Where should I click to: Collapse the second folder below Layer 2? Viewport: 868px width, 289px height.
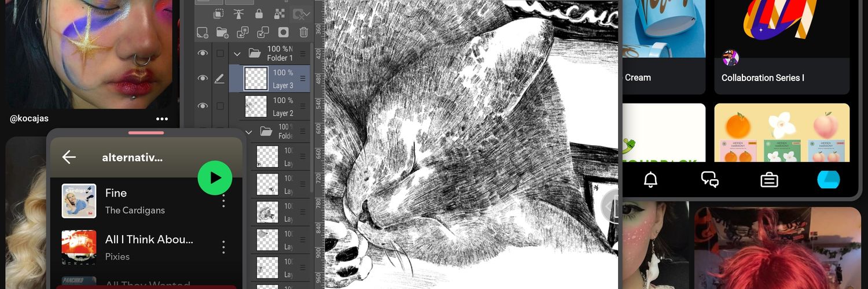click(x=249, y=132)
